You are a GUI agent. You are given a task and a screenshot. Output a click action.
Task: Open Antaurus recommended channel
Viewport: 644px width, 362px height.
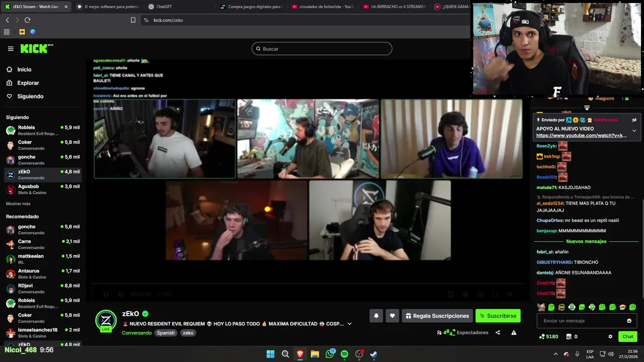tap(43, 274)
